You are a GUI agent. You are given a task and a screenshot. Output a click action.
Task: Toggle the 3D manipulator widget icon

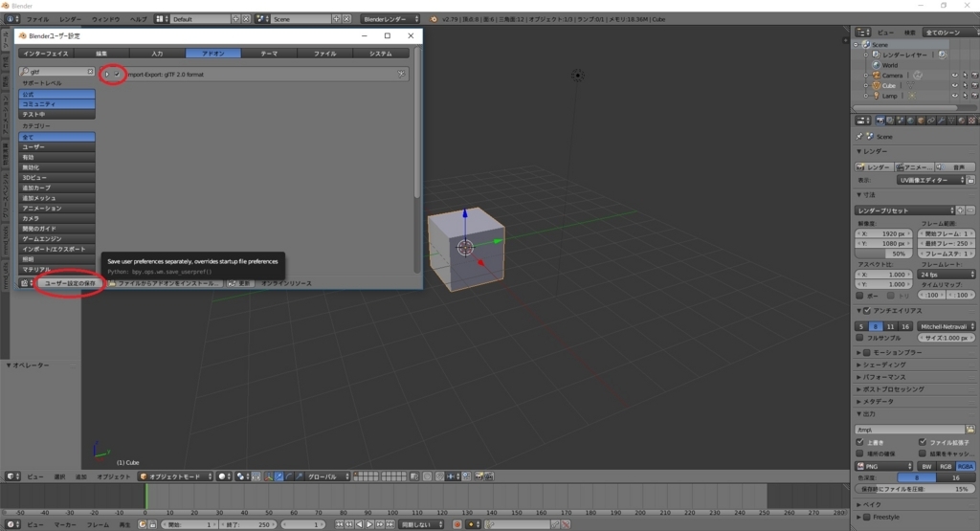pos(268,476)
